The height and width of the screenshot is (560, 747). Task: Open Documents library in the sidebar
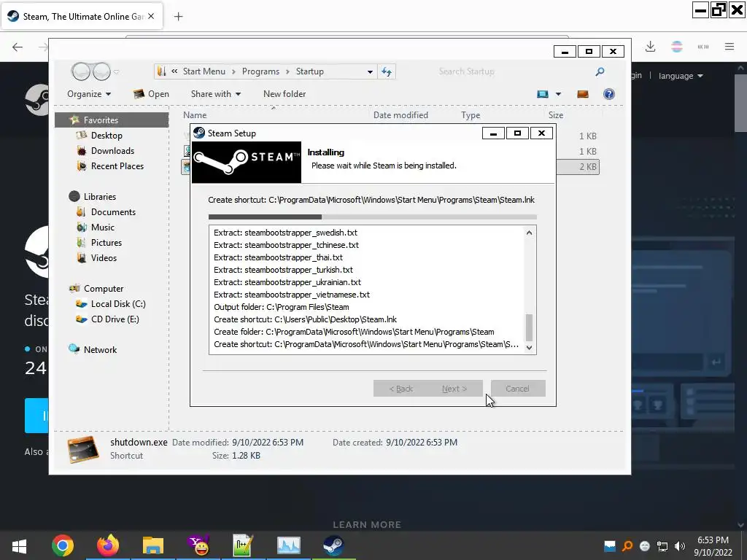point(113,212)
